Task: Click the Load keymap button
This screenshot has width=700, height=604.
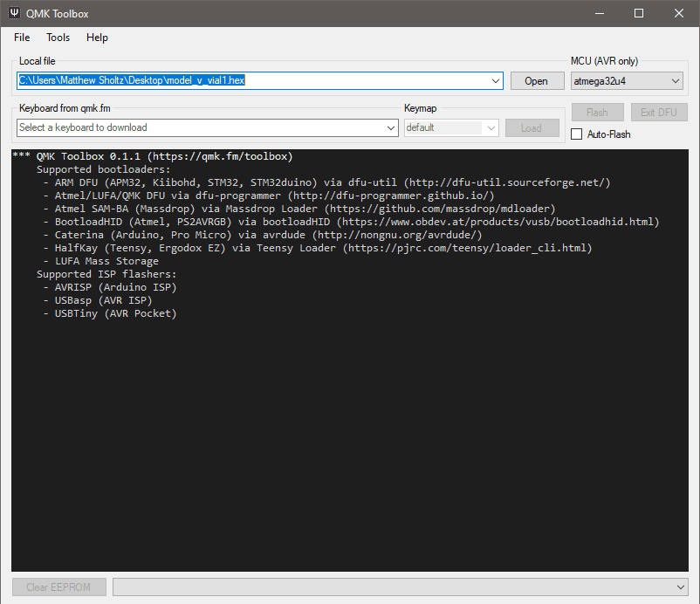Action: coord(532,127)
